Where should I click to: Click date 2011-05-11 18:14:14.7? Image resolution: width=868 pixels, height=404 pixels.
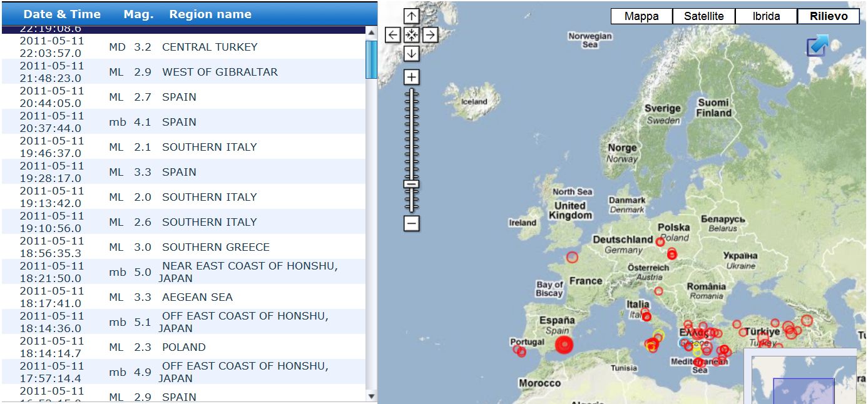coord(51,346)
